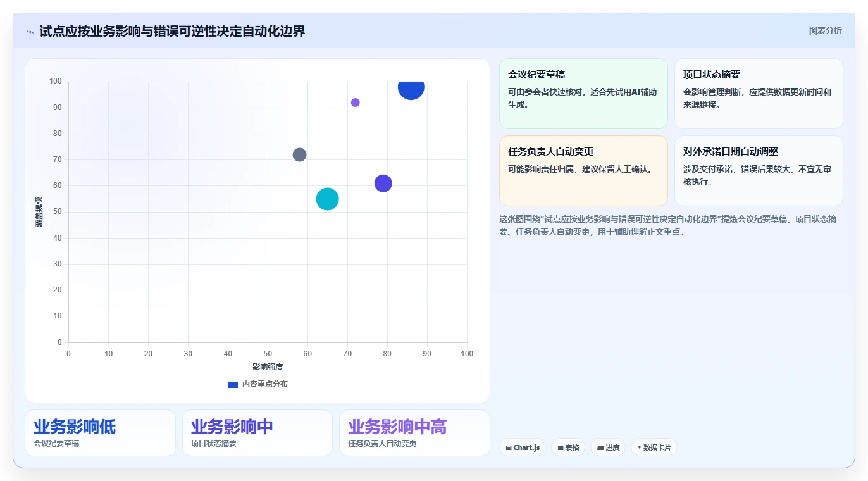Select the cyan bubble near 55

coord(327,199)
